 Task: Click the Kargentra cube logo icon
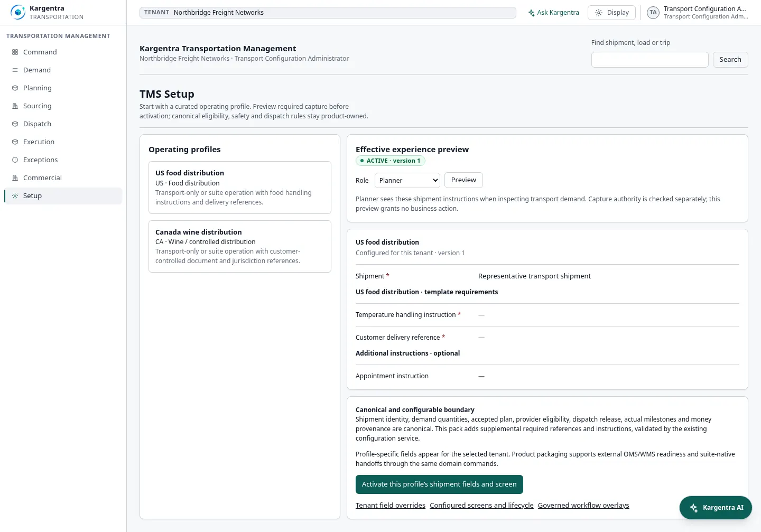pyautogui.click(x=18, y=12)
